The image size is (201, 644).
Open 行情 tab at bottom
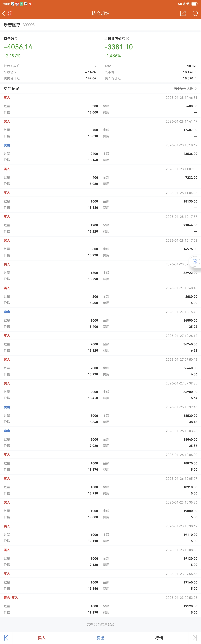159,638
